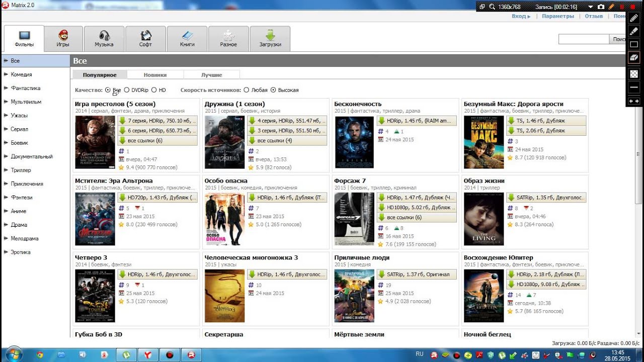Switch to the Новинки sub-tab

coord(155,75)
